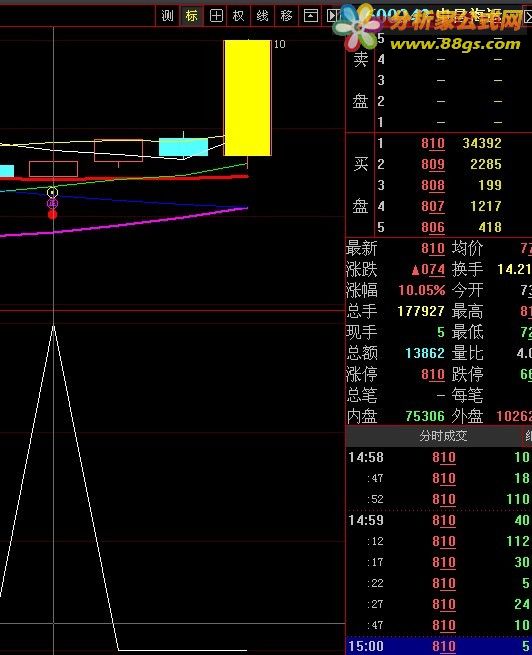Click the 权 toolbar button

click(x=238, y=16)
